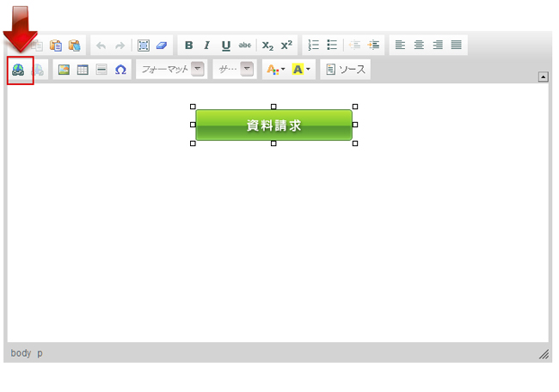Viewport: 559px width, 392px height.
Task: Toggle bold formatting
Action: [x=188, y=46]
